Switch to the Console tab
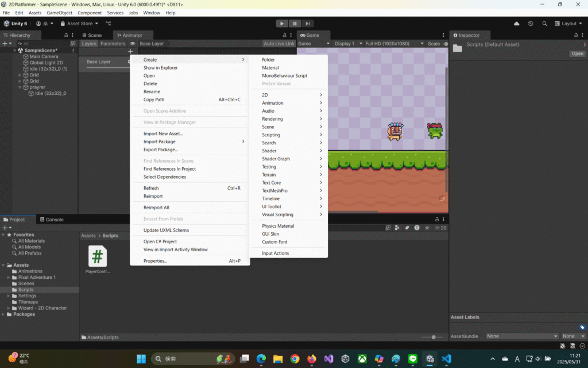Image resolution: width=588 pixels, height=368 pixels. [52, 220]
